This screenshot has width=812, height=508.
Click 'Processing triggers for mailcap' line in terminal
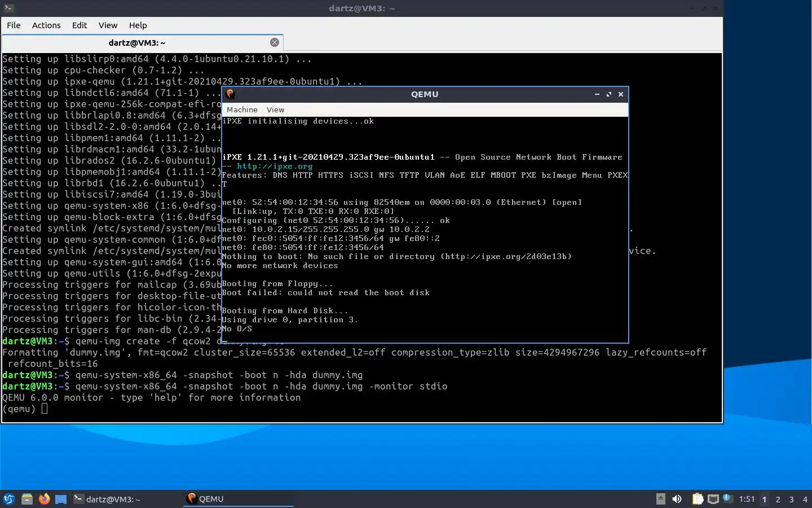112,284
